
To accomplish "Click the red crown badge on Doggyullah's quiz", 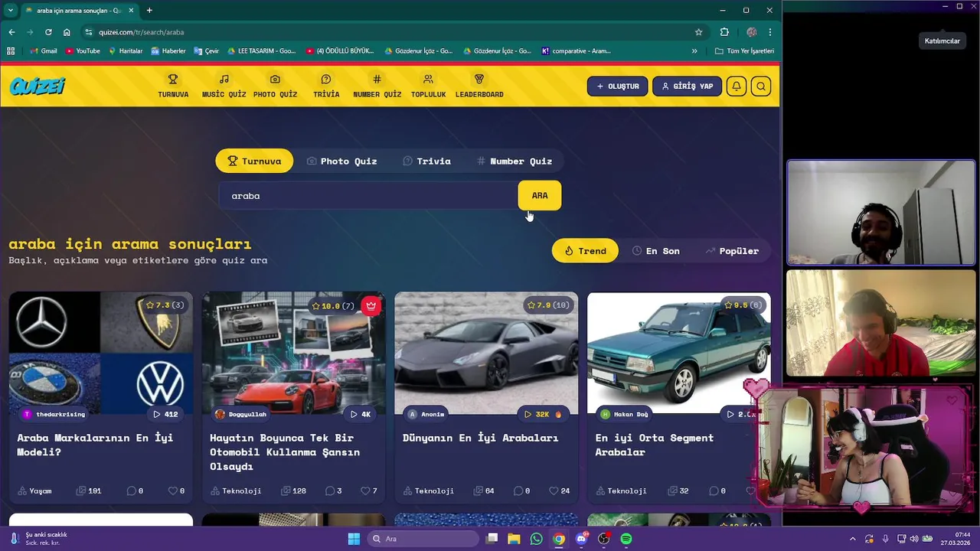I will pos(371,305).
